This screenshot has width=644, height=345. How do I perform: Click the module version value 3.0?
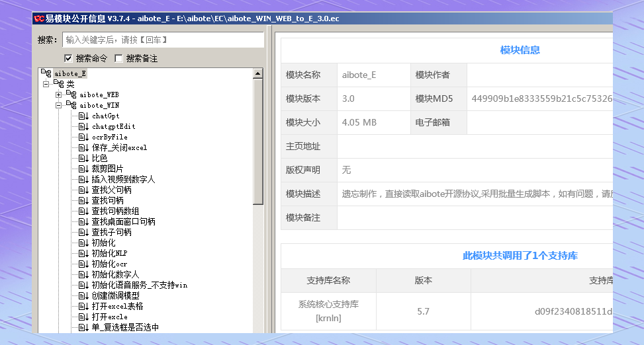(348, 99)
